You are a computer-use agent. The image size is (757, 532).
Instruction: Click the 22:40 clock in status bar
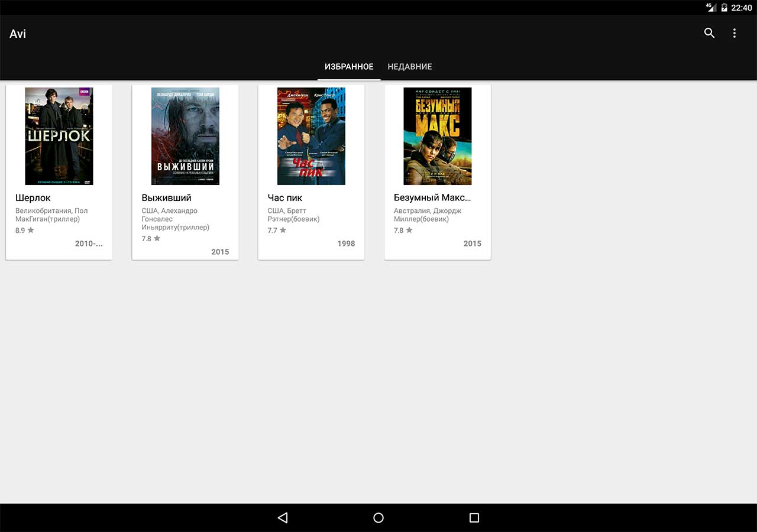(x=742, y=8)
